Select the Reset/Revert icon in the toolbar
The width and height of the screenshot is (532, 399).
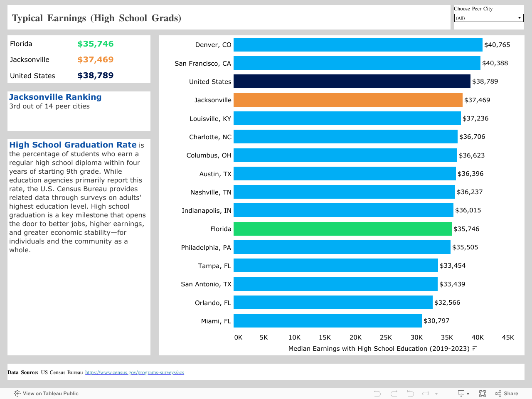point(410,393)
